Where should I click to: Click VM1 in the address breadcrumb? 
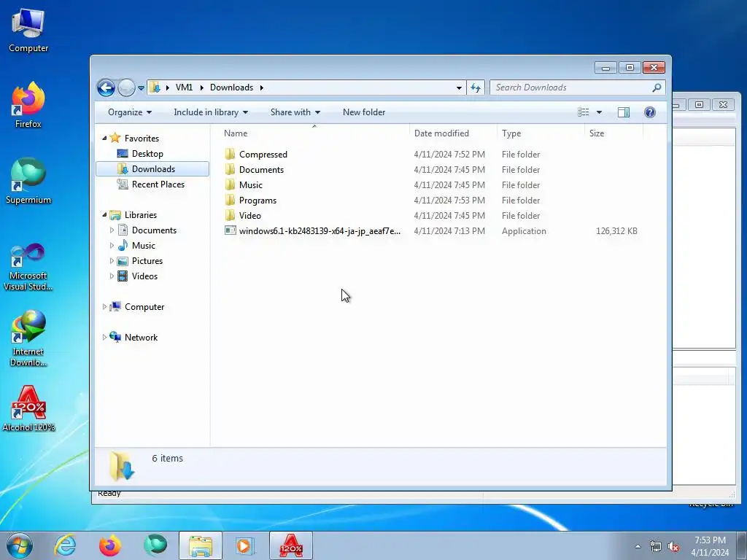pos(184,87)
